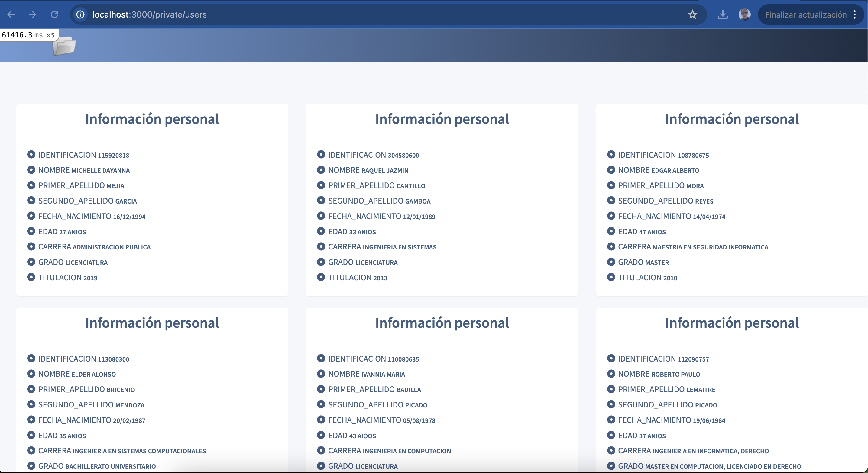Open the Chrome profile avatar
Image resolution: width=868 pixels, height=473 pixels.
tap(744, 14)
